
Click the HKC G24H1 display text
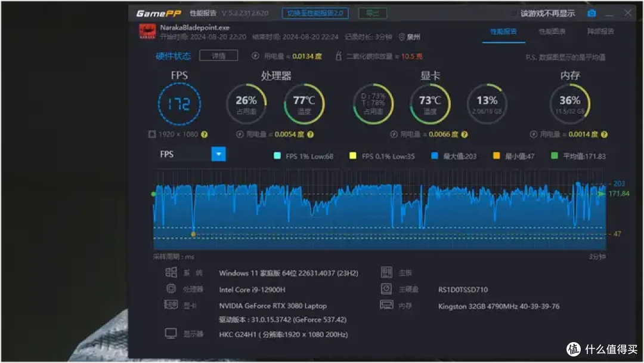coord(283,334)
